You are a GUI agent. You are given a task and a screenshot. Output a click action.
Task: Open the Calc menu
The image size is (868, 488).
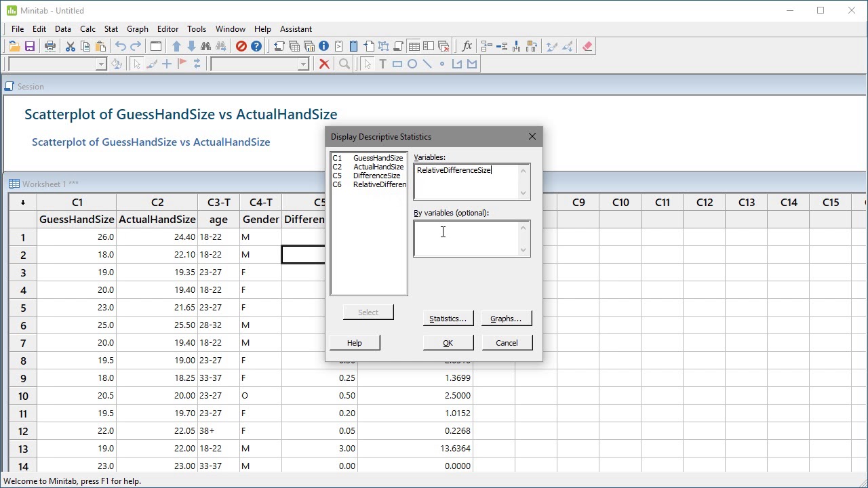pos(87,29)
